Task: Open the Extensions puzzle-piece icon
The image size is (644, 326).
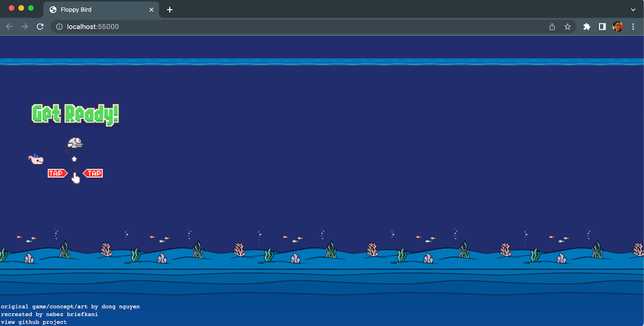Action: point(587,27)
